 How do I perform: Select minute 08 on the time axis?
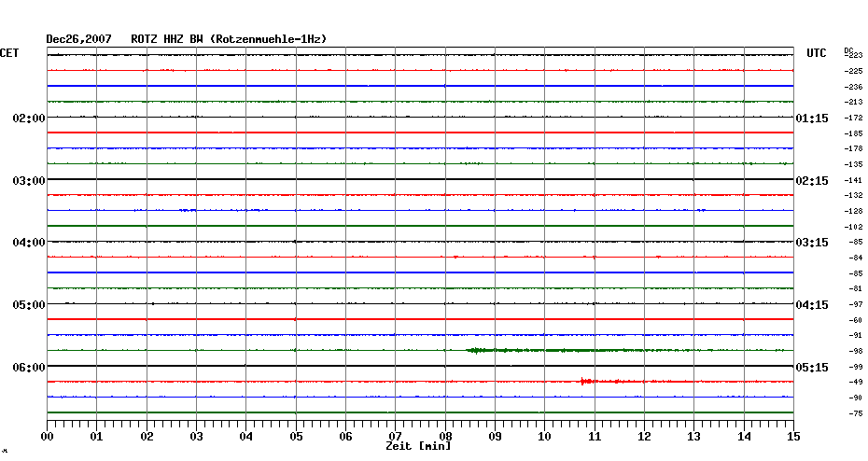point(445,436)
